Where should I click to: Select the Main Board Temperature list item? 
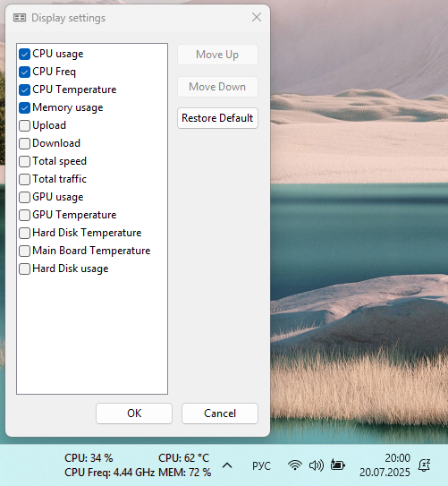point(91,251)
